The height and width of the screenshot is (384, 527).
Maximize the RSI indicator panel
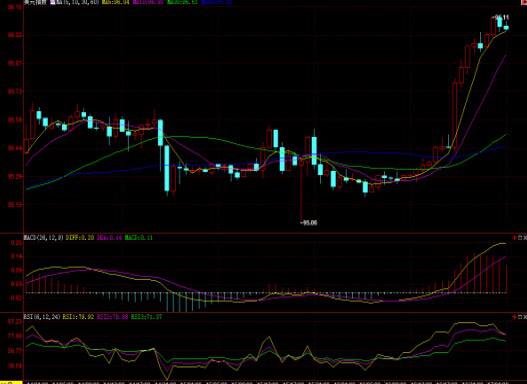pos(520,317)
